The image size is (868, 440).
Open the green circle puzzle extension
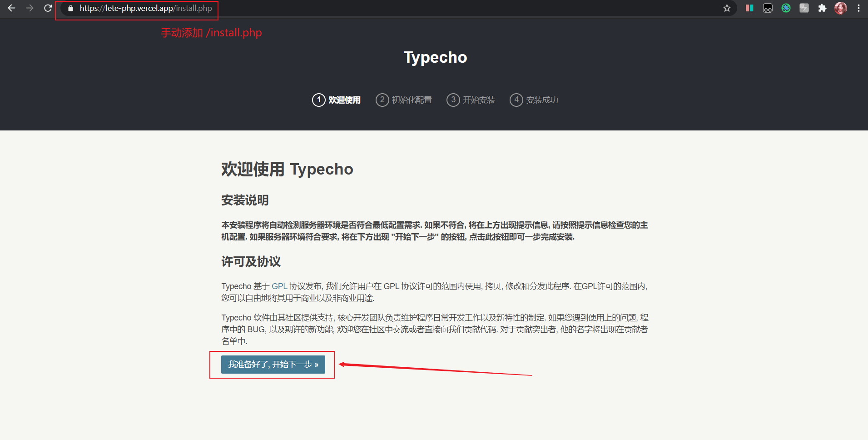click(786, 8)
